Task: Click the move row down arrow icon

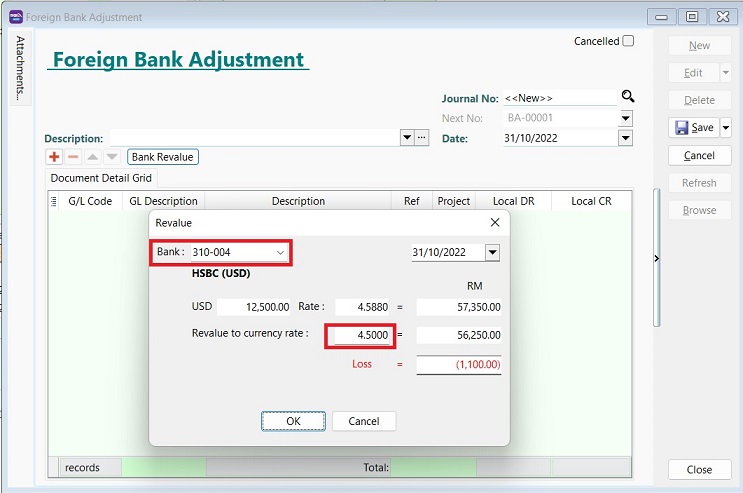Action: click(112, 157)
